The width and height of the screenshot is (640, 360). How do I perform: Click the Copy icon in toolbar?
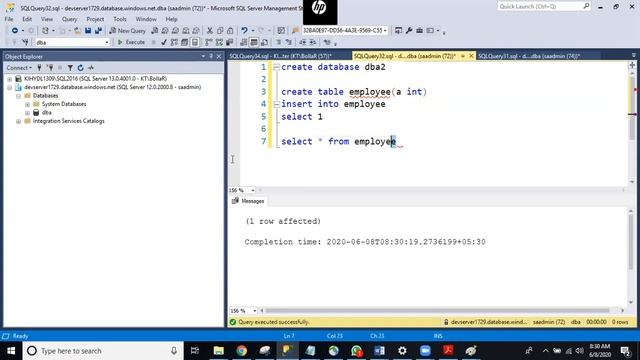point(220,31)
